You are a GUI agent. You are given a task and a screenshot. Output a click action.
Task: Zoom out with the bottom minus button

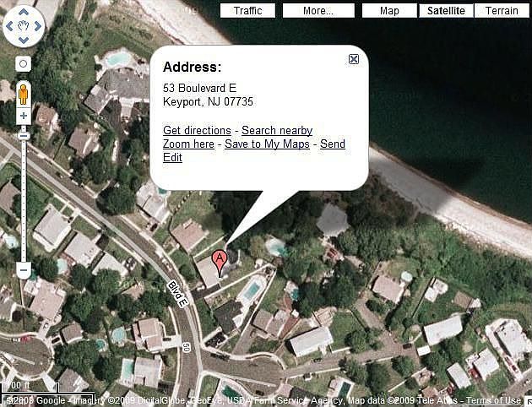[24, 270]
